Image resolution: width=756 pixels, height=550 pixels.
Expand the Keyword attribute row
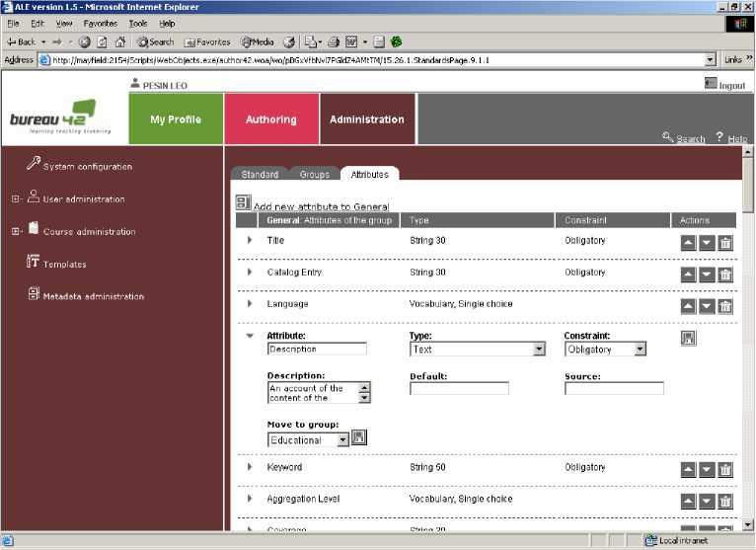pos(250,466)
